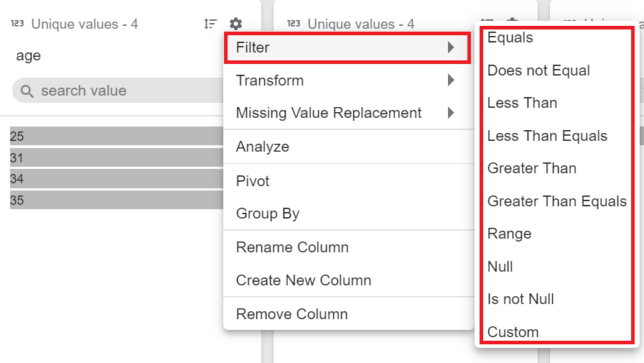Select Less Than Equals filter
644x363 pixels.
pos(547,136)
